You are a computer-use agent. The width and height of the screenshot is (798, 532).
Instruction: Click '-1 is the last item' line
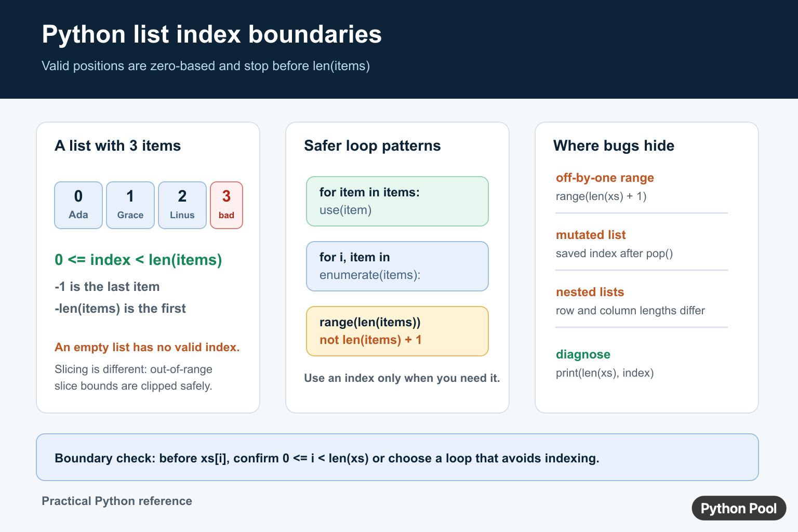pos(107,287)
